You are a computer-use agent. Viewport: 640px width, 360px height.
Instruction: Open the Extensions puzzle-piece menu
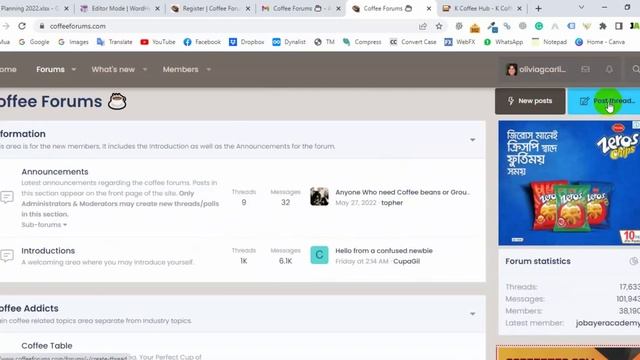[x=602, y=26]
